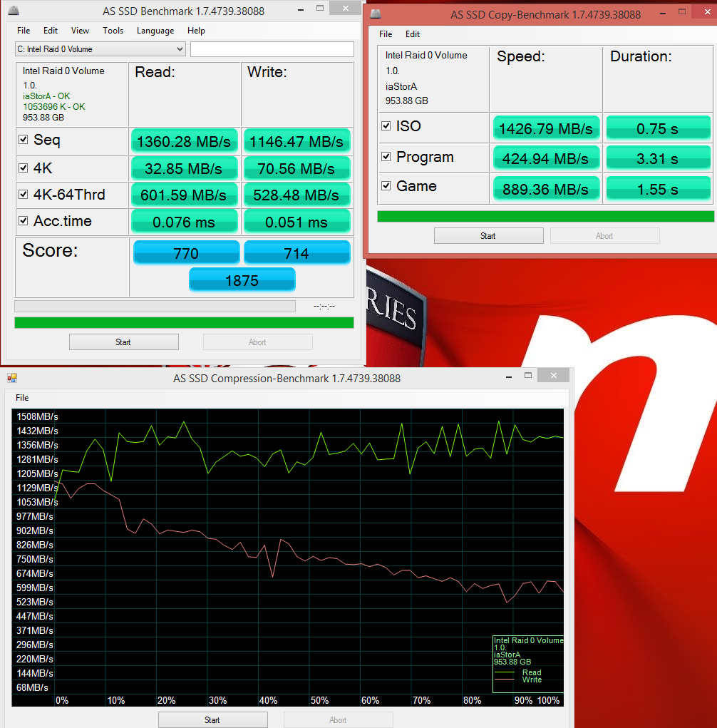
Task: Click Program speed 424.94 MB/s
Action: tap(546, 158)
